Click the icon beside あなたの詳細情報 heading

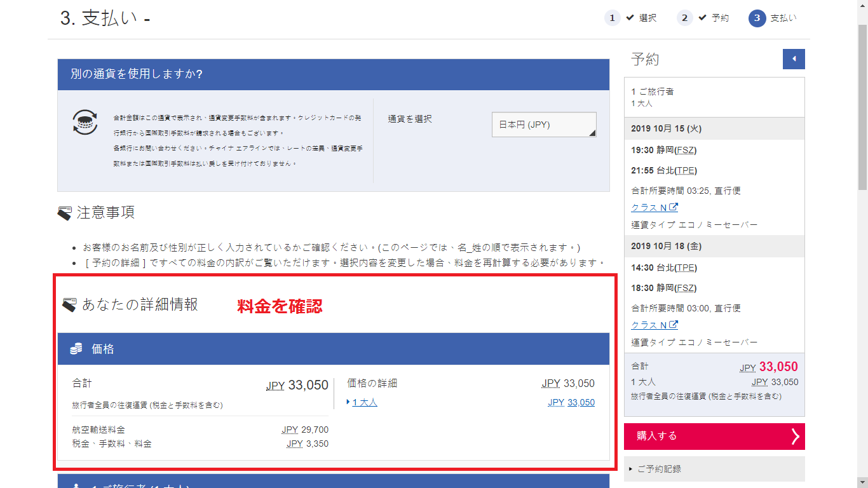click(x=69, y=305)
